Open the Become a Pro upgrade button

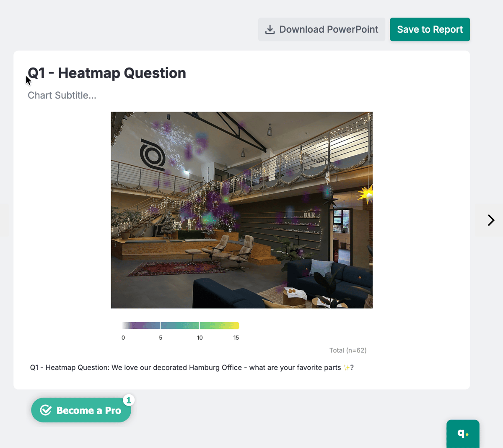(x=81, y=410)
